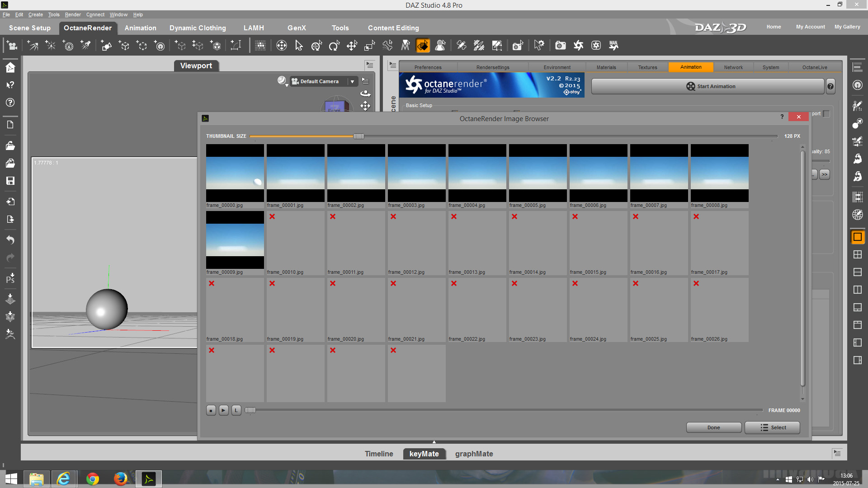Click the Photoshop bridge icon in sidebar
This screenshot has height=488, width=868.
point(10,278)
